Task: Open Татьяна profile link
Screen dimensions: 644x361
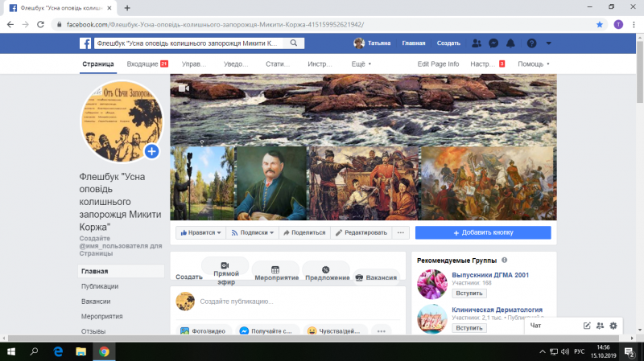Action: click(x=372, y=43)
